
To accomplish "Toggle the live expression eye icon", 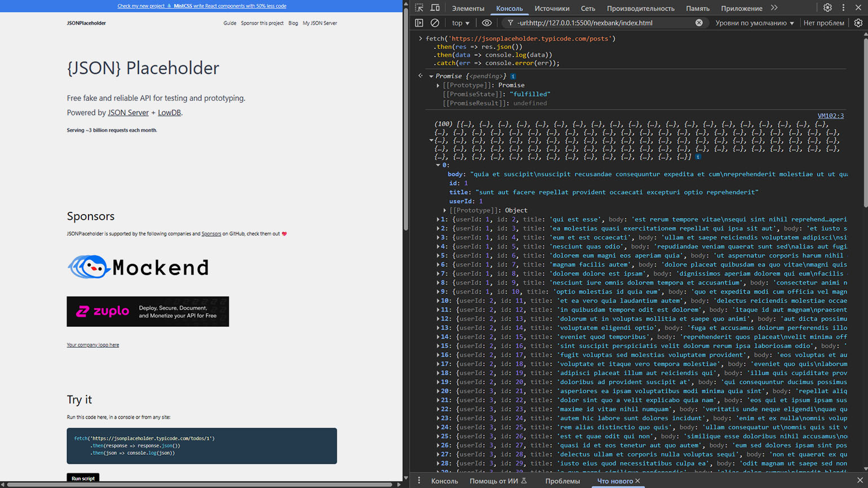I will pyautogui.click(x=486, y=23).
